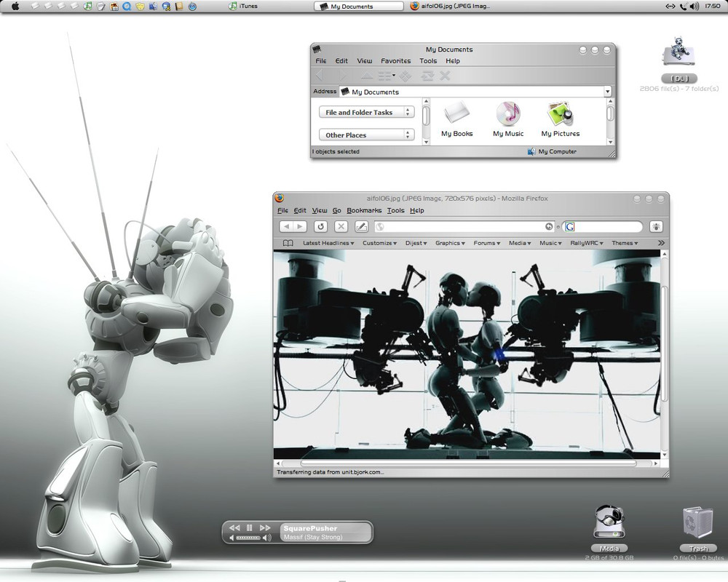Open Tools menu in My Documents window

pyautogui.click(x=428, y=61)
